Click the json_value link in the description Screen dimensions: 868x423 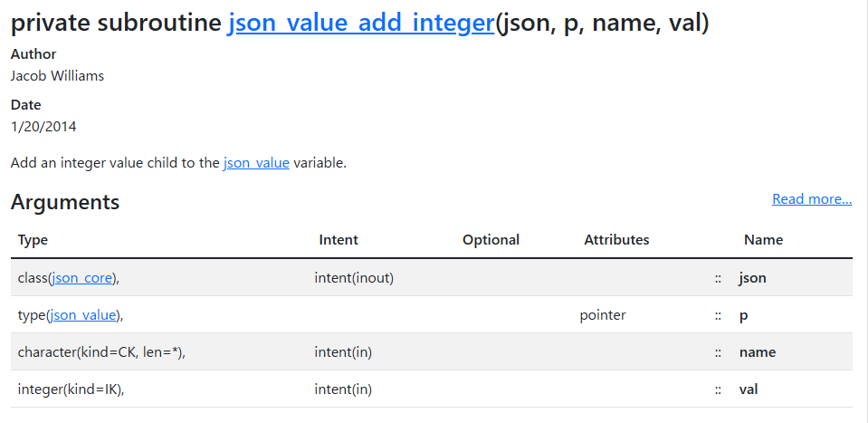pos(256,163)
